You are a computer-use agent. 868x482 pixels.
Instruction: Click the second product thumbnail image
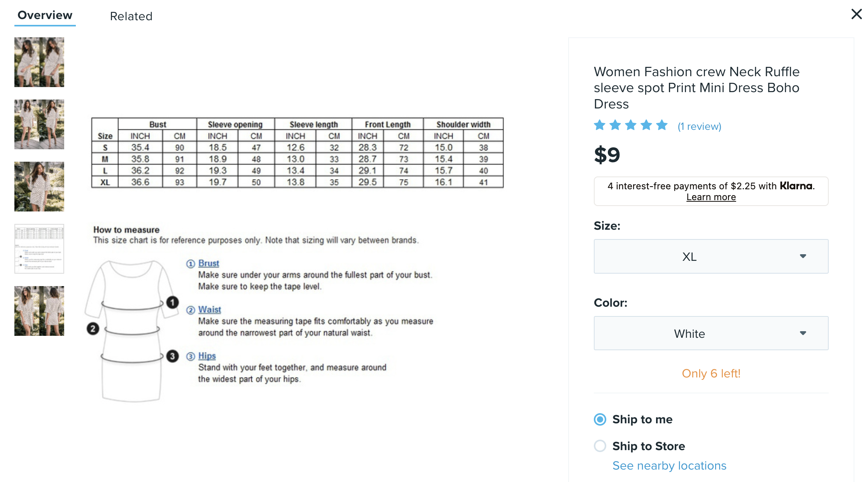[38, 125]
